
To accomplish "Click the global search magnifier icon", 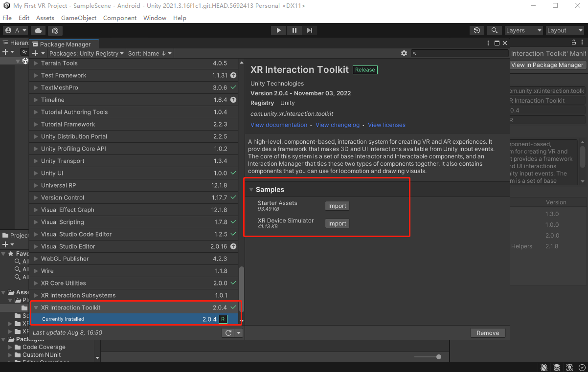I will click(495, 30).
